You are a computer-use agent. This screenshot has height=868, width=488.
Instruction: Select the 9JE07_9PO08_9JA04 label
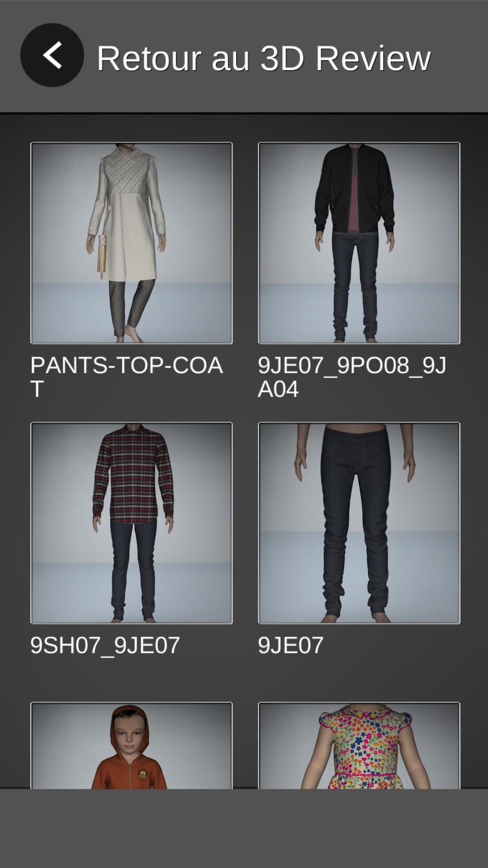(352, 377)
